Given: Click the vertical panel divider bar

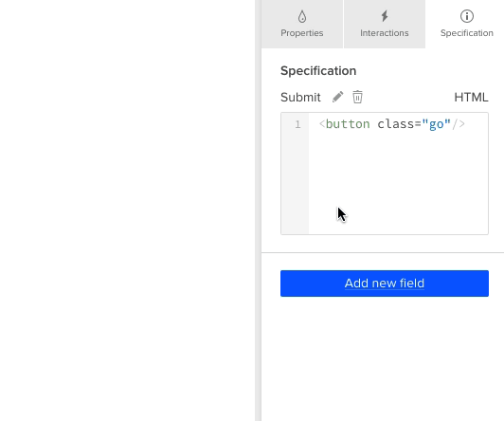Looking at the screenshot, I should click(258, 210).
